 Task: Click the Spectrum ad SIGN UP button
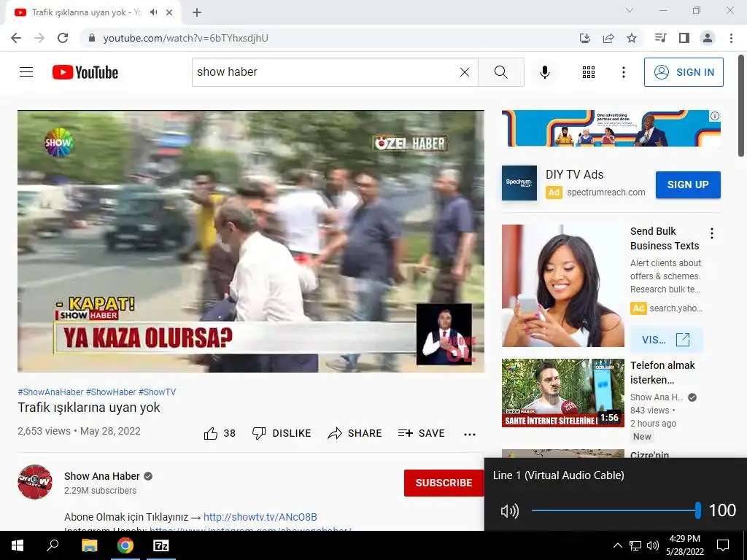click(x=688, y=184)
